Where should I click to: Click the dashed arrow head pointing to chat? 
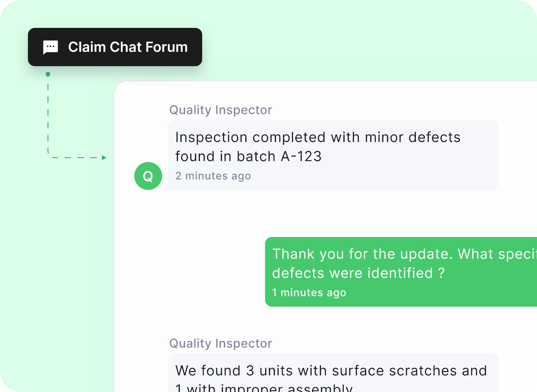(104, 158)
